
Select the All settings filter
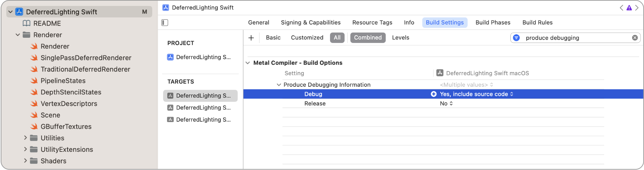[337, 38]
